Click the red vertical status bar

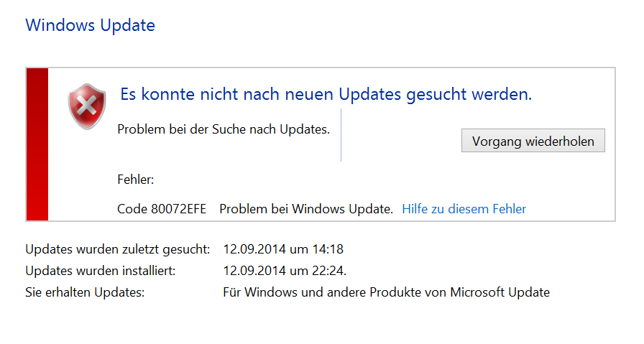[37, 144]
